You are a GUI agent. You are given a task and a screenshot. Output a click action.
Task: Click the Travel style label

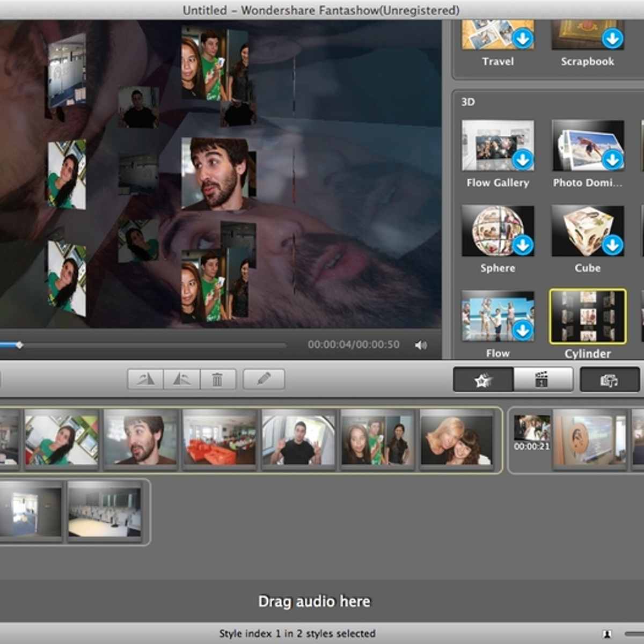coord(498,62)
